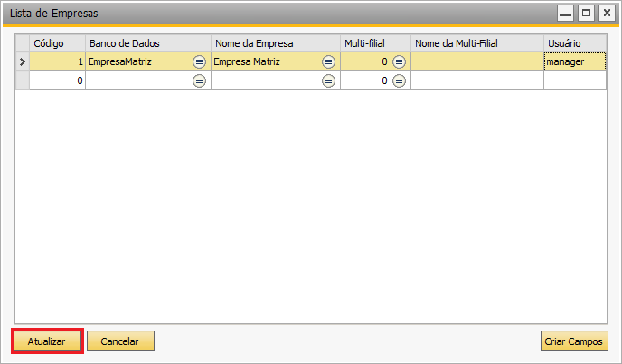Open Multi-filial chooser icon in second row
Screen dimensions: 622x364
pyautogui.click(x=399, y=81)
